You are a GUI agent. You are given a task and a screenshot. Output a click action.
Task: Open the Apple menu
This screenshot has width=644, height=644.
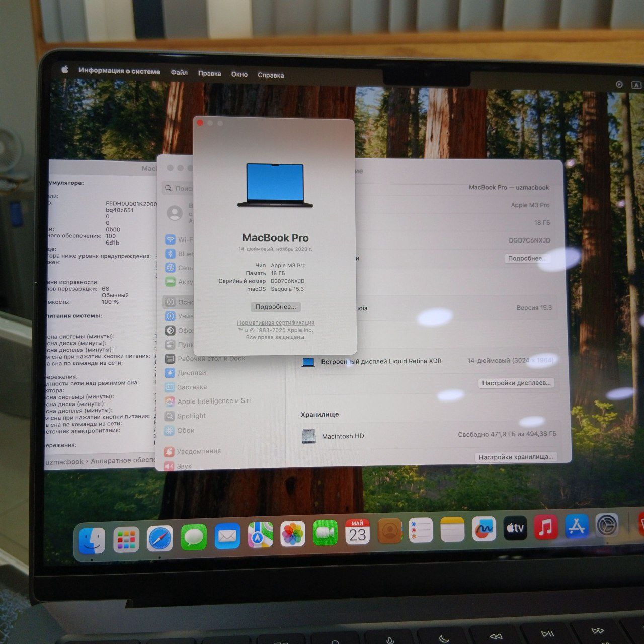[x=65, y=70]
